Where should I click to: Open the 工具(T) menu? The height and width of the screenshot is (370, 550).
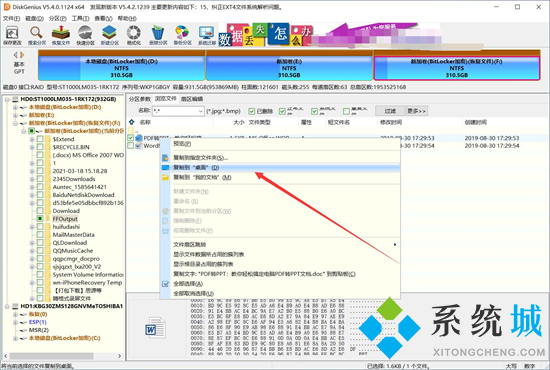pyautogui.click(x=80, y=18)
